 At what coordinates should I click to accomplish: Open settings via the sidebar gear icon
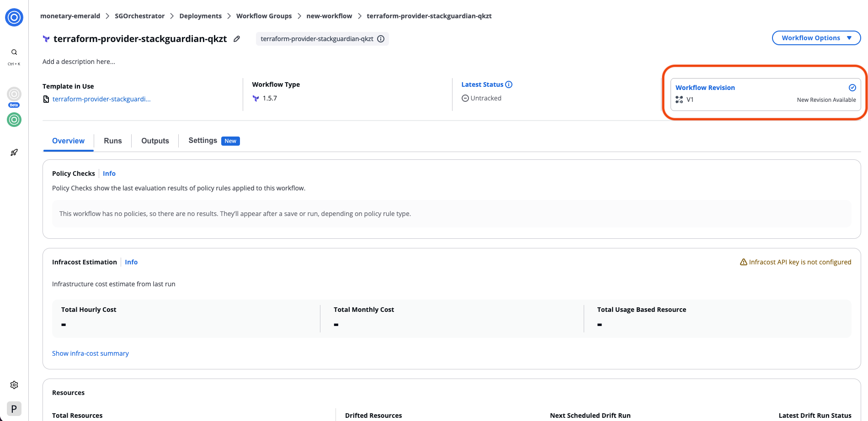pos(14,385)
